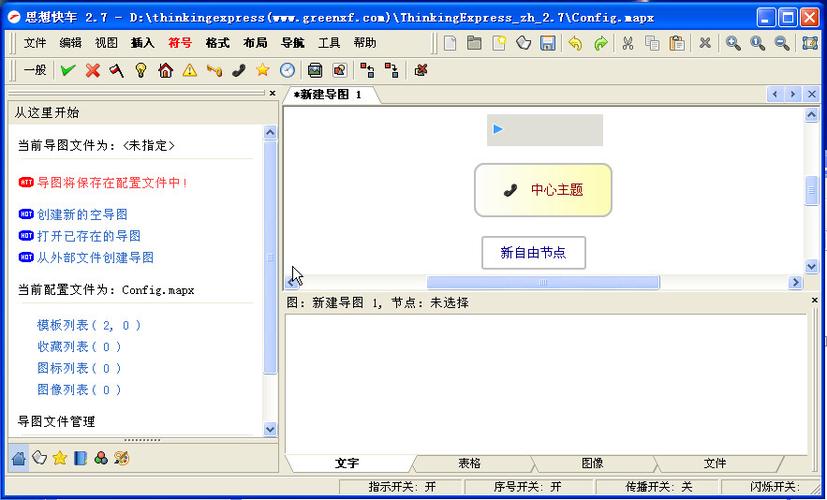Image resolution: width=827 pixels, height=500 pixels.
Task: Toggle the 指示开关 status switch
Action: coord(402,487)
